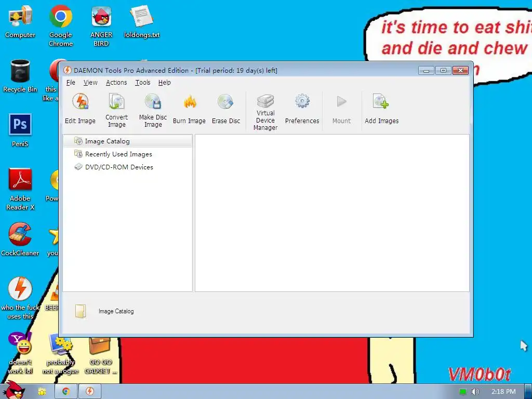532x399 pixels.
Task: Click the Image Catalog folder icon below
Action: coord(81,311)
